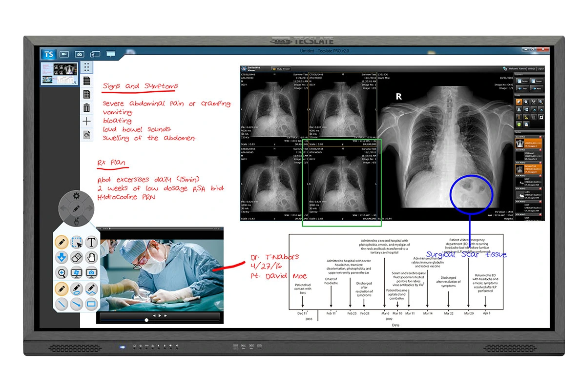
Task: Click the trash delete page icon
Action: pos(86,108)
